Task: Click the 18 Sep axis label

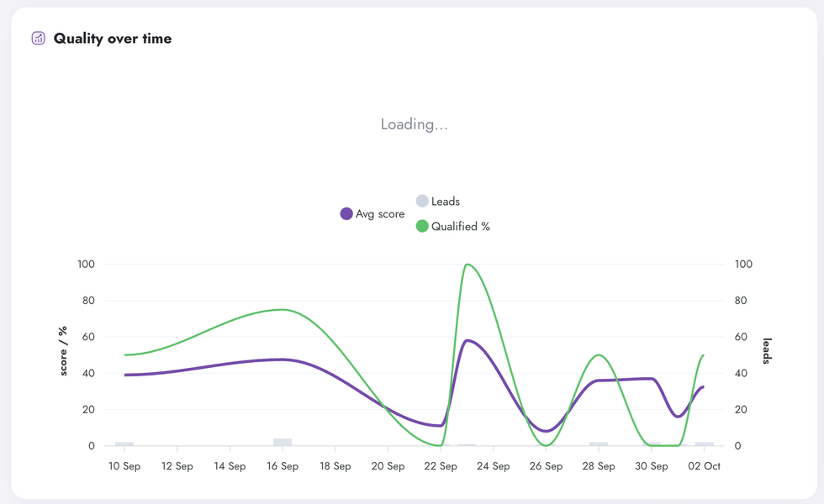Action: [x=335, y=465]
